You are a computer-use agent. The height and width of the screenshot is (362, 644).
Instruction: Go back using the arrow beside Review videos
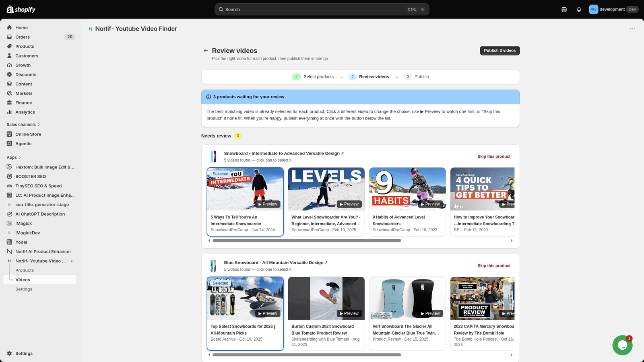(x=206, y=51)
